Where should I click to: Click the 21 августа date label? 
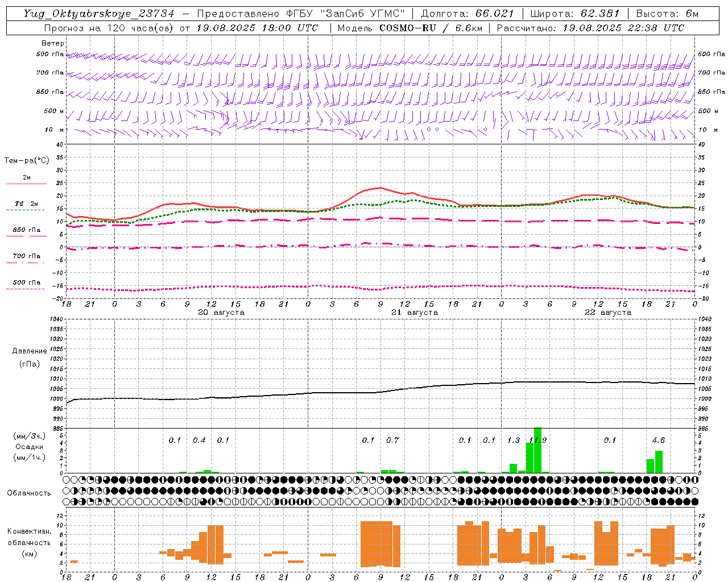pyautogui.click(x=415, y=312)
